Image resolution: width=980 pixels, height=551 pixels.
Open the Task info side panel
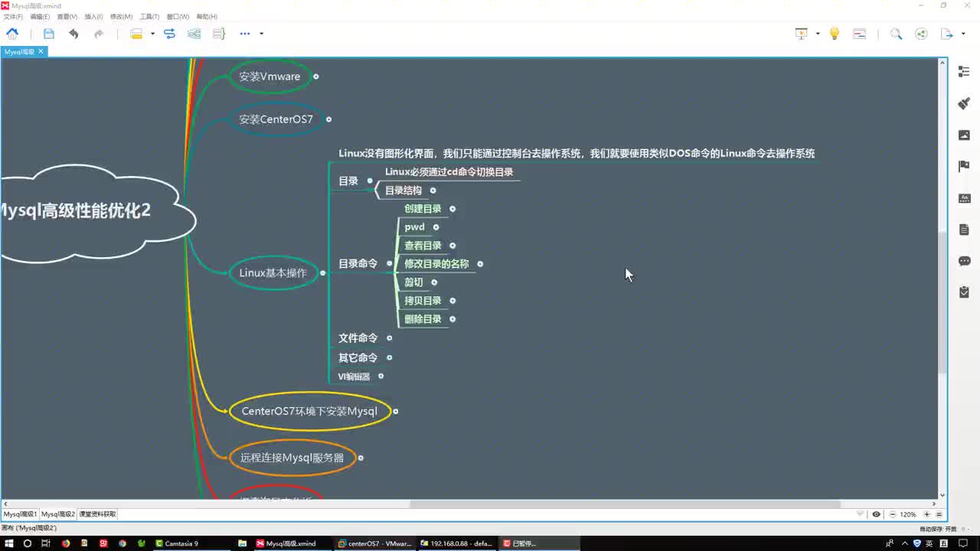click(x=964, y=292)
